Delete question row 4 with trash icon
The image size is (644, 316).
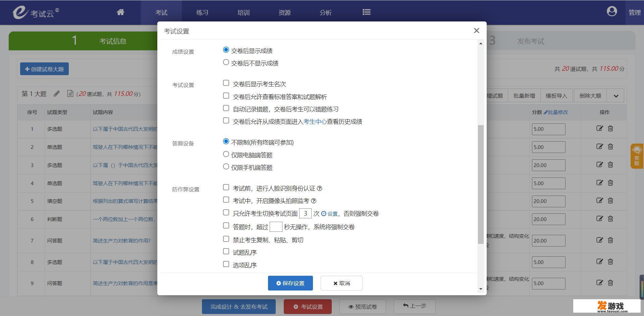pos(610,183)
